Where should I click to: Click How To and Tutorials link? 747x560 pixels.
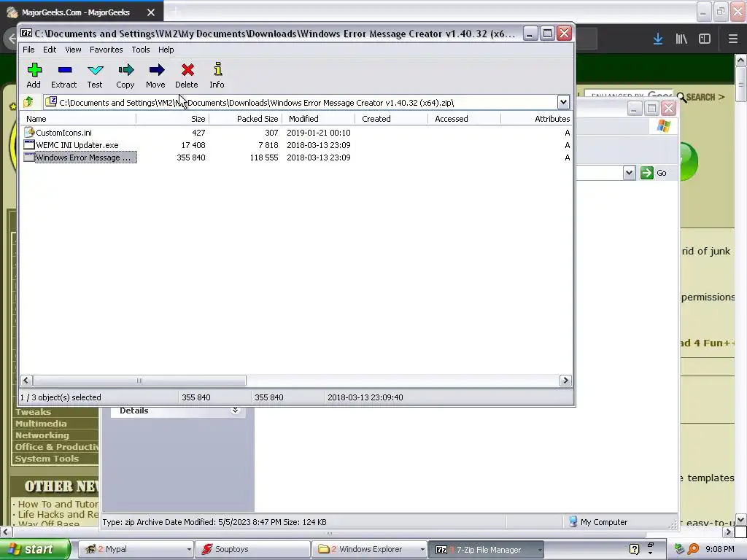(58, 504)
